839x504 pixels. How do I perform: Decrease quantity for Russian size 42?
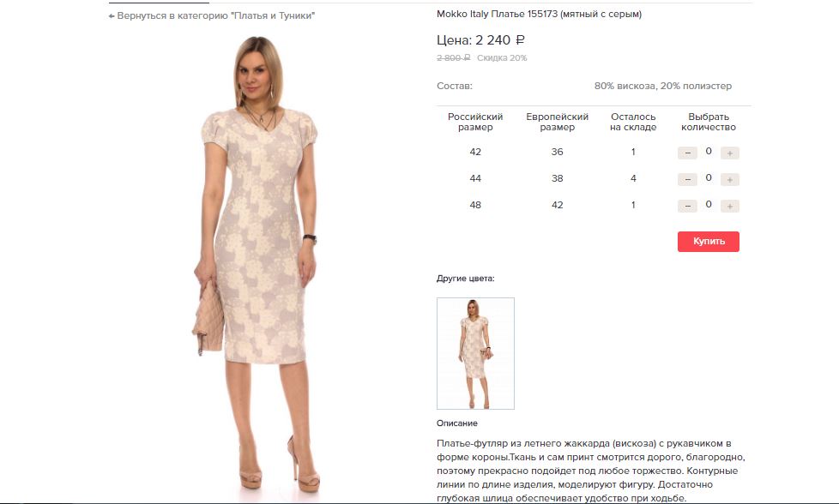pos(687,153)
